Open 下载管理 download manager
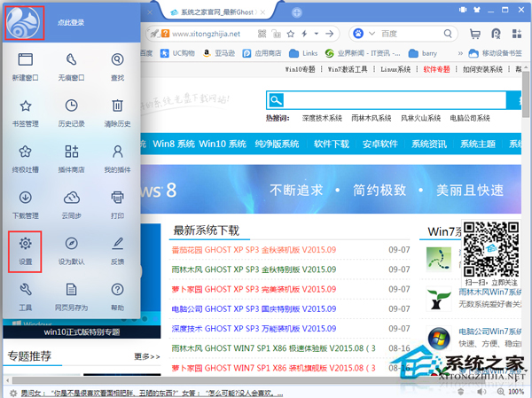Viewport: 532px width, 398px height. tap(26, 205)
